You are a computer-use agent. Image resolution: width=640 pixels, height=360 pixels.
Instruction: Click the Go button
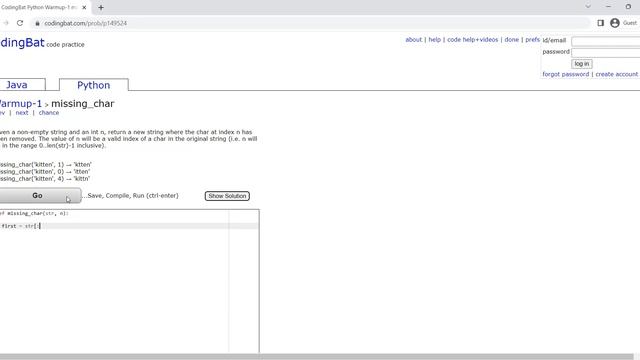40,196
